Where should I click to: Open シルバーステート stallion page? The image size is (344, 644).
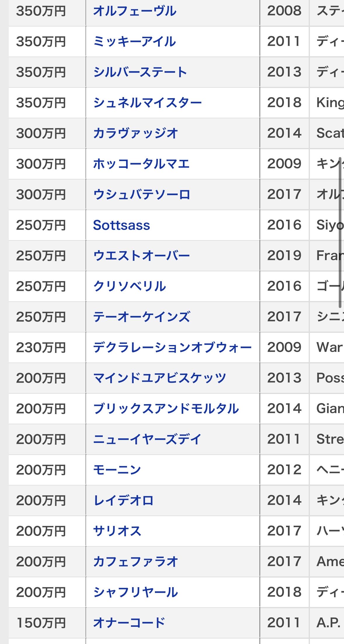coord(140,72)
